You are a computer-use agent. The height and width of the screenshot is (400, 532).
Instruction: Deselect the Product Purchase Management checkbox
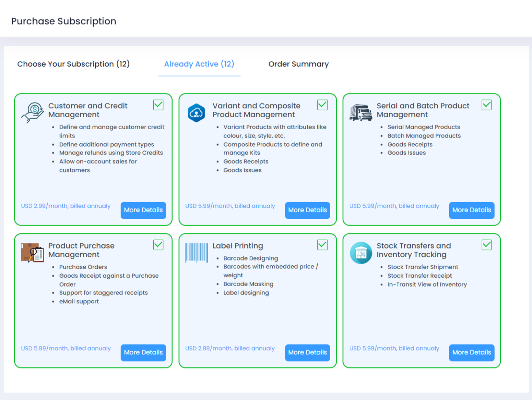[x=158, y=245]
